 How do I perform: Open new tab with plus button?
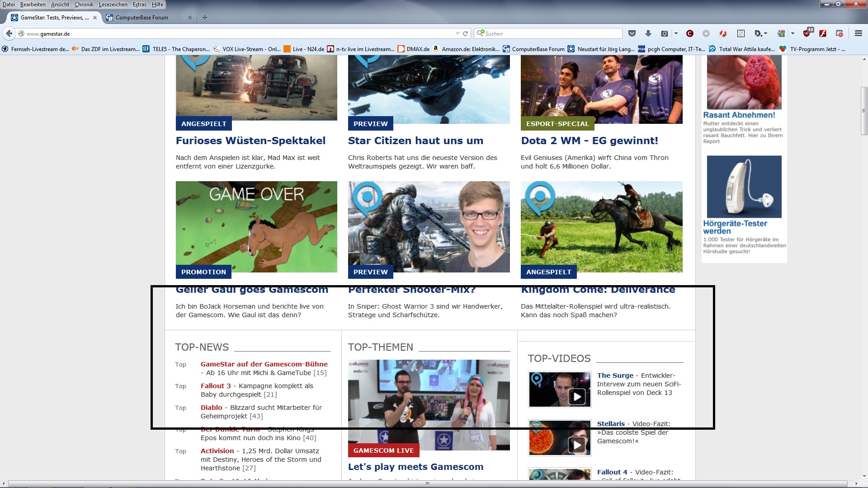205,18
